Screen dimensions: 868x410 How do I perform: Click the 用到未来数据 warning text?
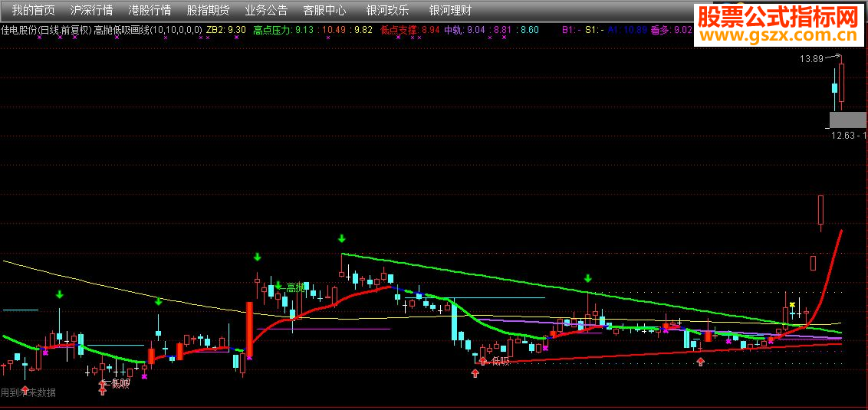point(28,393)
